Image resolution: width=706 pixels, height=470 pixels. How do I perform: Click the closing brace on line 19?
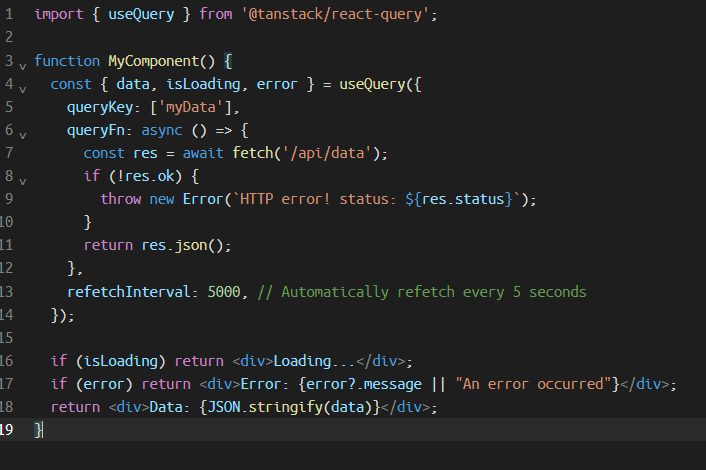[38, 430]
